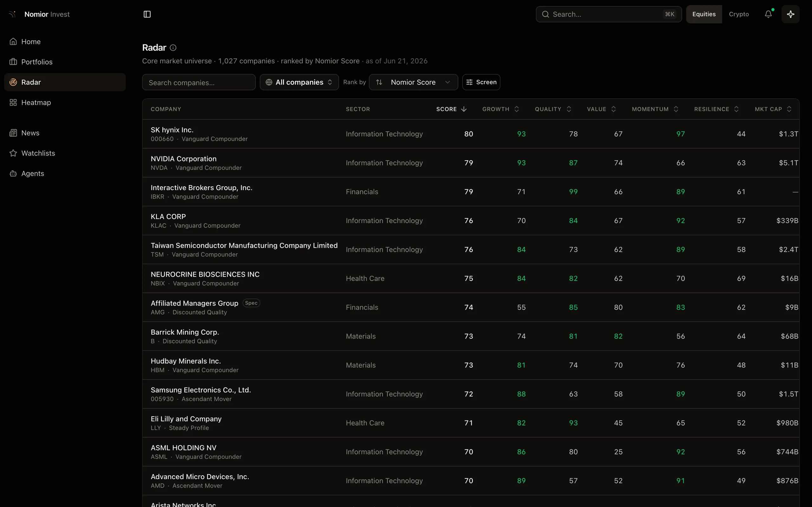Viewport: 812px width, 507px height.
Task: Sort by the Momentum column header
Action: click(655, 109)
